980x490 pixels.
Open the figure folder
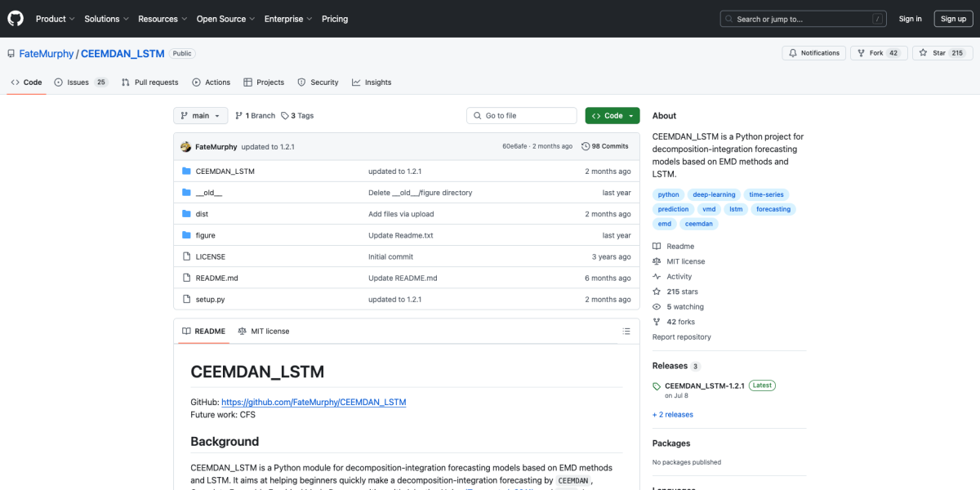pos(207,234)
